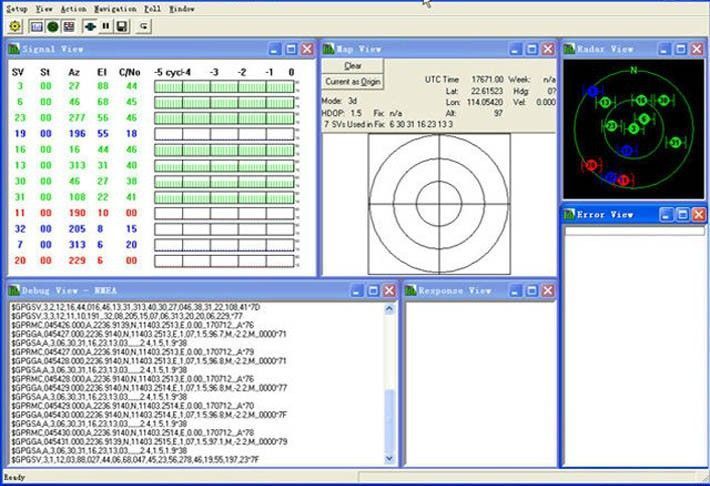This screenshot has width=710, height=486.
Task: Click SV number 32 in Signal View
Action: [x=20, y=229]
